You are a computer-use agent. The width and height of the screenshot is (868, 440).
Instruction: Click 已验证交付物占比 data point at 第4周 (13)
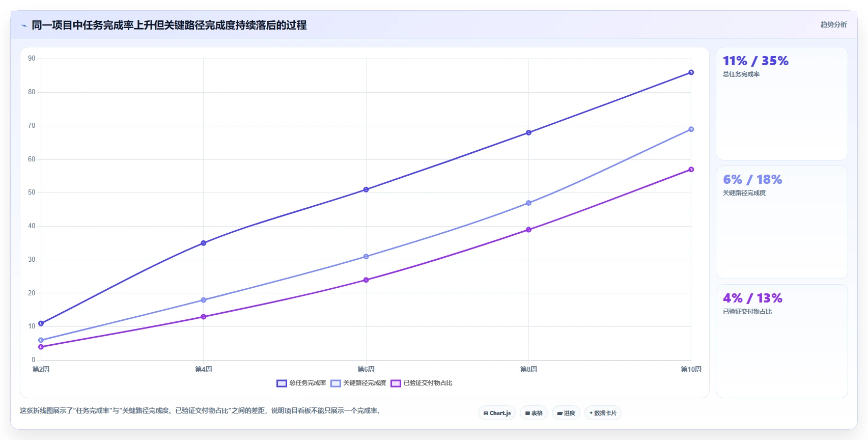pos(204,317)
